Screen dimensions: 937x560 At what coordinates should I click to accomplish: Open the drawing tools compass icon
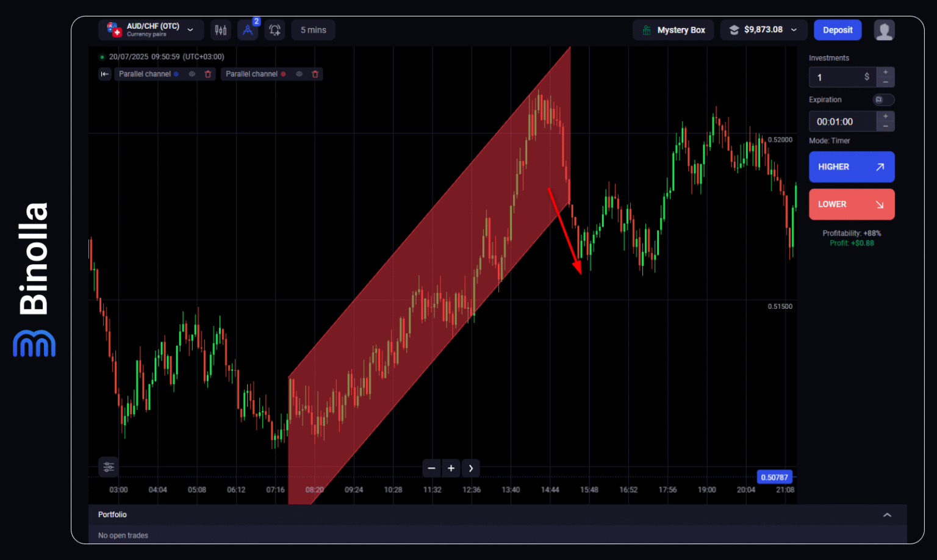(247, 29)
